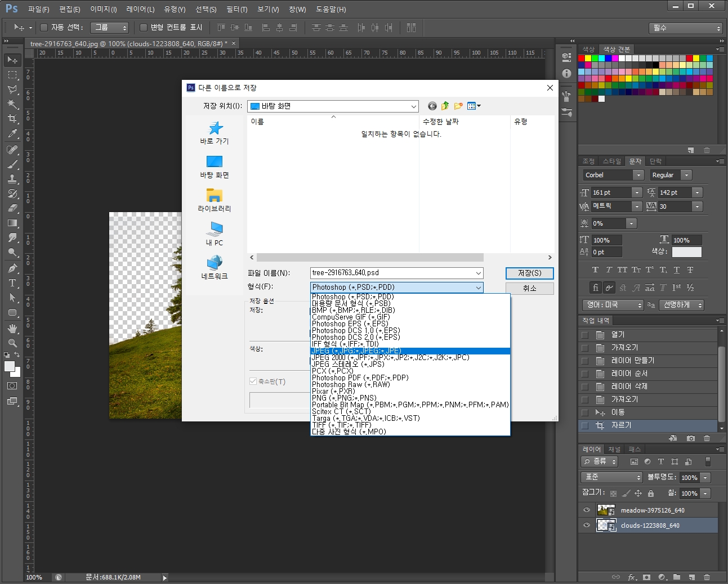This screenshot has width=728, height=584.
Task: Open the Regular font style dropdown
Action: [686, 175]
